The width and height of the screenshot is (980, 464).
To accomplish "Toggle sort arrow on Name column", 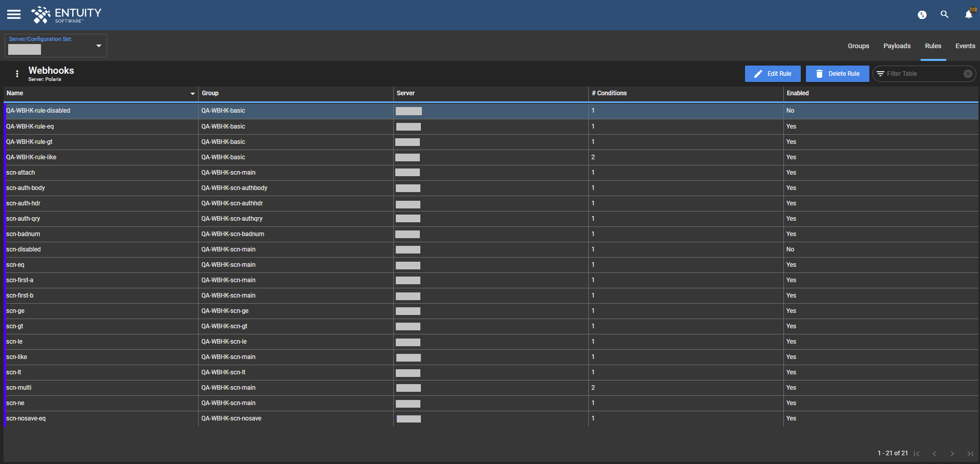I will [193, 94].
